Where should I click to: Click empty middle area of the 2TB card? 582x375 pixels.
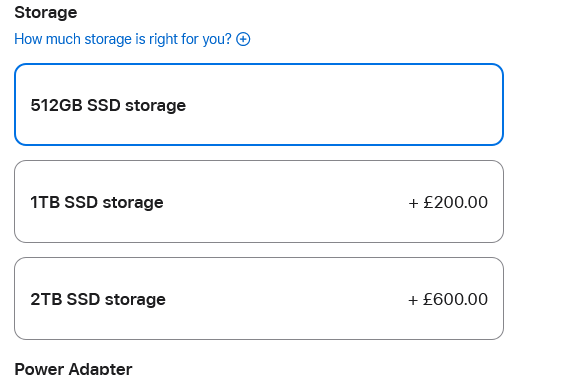click(x=286, y=299)
